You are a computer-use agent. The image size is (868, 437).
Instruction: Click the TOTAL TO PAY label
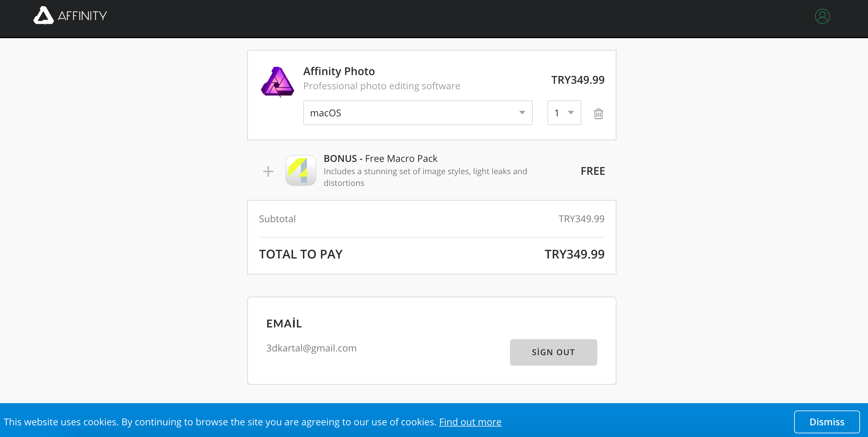tap(301, 254)
